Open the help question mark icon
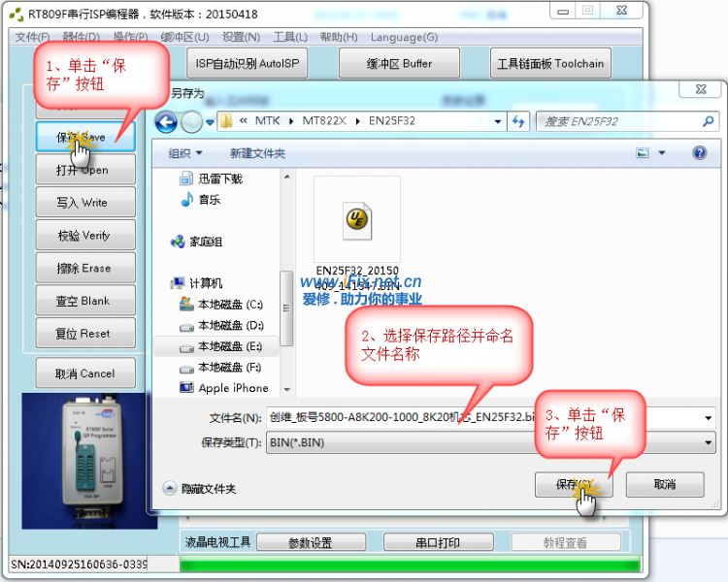This screenshot has height=582, width=728. click(x=699, y=153)
